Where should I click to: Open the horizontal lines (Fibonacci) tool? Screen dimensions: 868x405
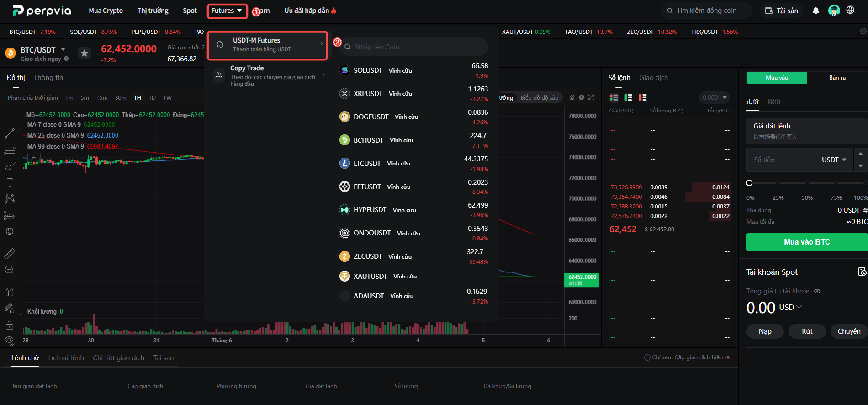(x=10, y=149)
